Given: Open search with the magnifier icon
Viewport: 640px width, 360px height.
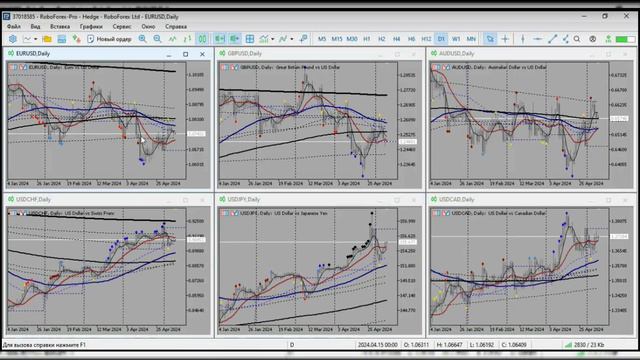Looking at the screenshot, I should [x=577, y=39].
